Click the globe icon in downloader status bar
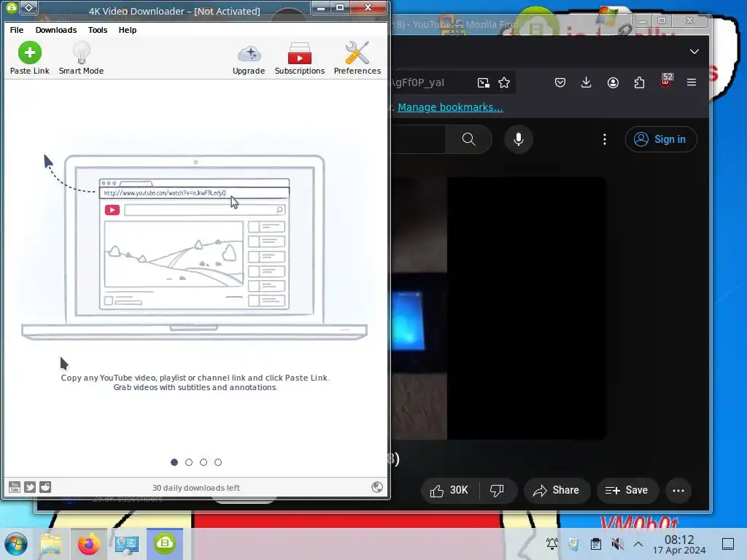747x560 pixels. point(377,486)
